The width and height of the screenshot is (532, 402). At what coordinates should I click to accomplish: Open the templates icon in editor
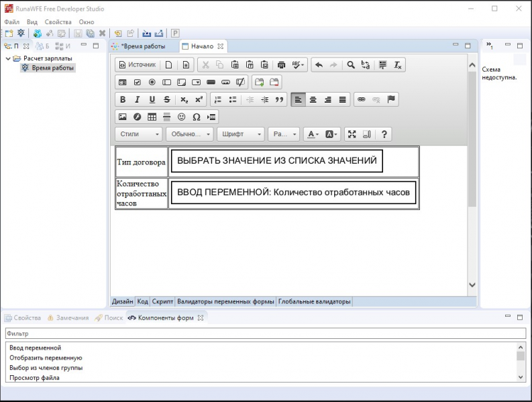186,65
